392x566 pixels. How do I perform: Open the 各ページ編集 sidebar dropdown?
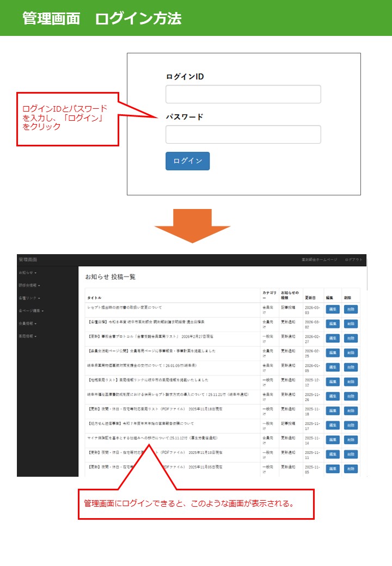tap(31, 311)
